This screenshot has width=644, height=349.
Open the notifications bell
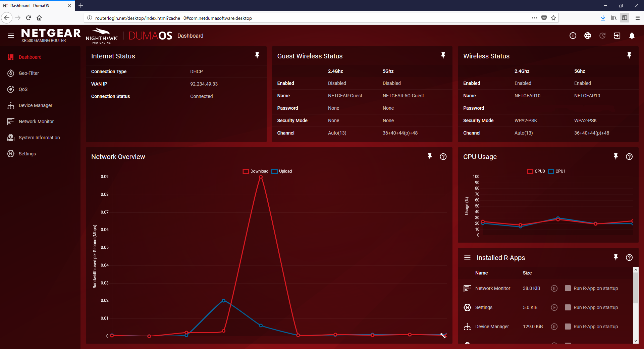(x=632, y=36)
